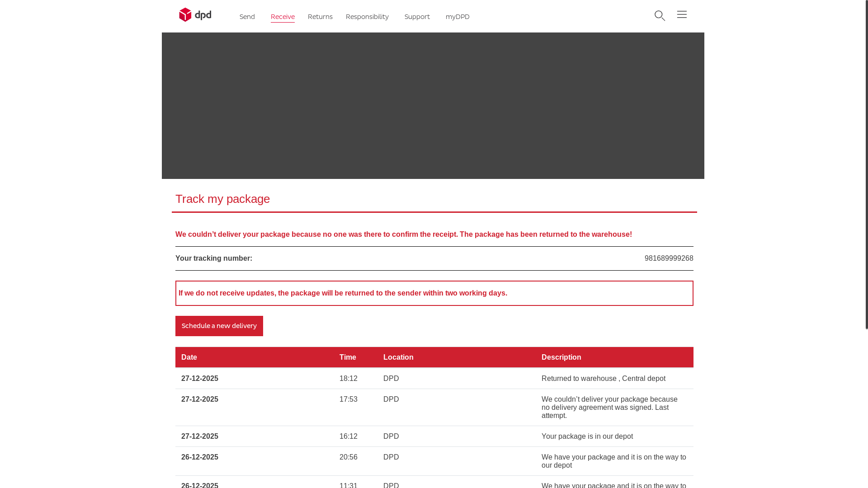Click 'Returned to warehouse , Central depot' text
The image size is (868, 488).
tap(604, 379)
